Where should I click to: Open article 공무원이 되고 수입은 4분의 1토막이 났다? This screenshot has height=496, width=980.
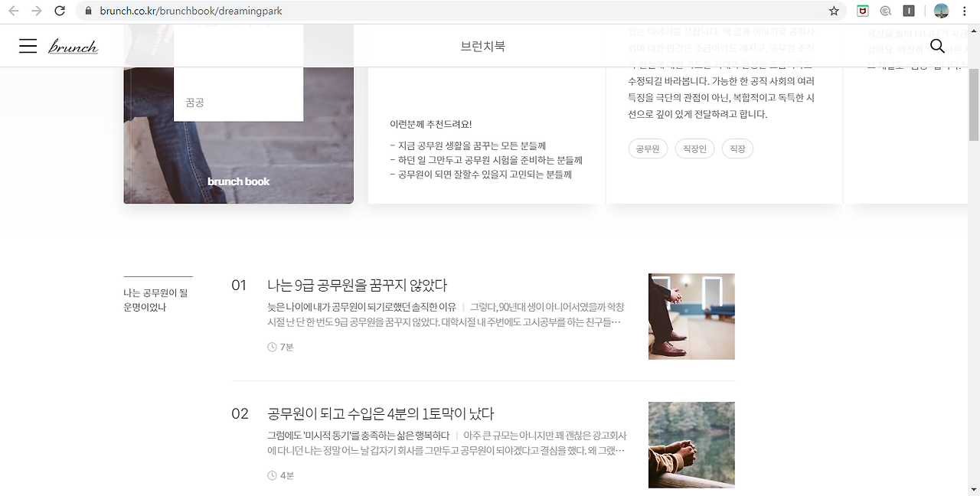[381, 414]
